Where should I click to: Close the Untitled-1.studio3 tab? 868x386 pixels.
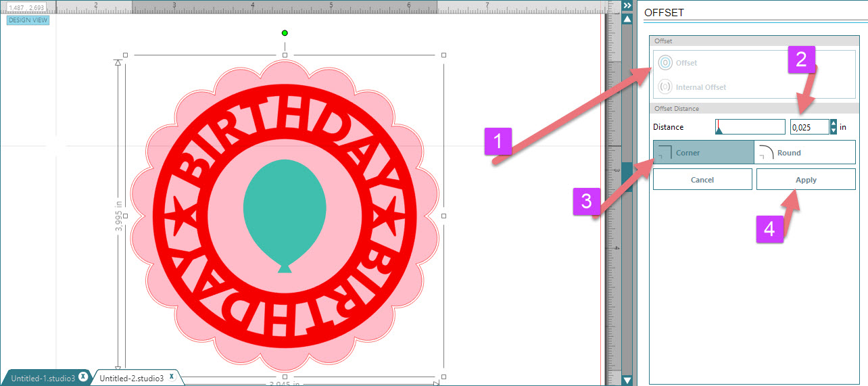click(x=83, y=377)
